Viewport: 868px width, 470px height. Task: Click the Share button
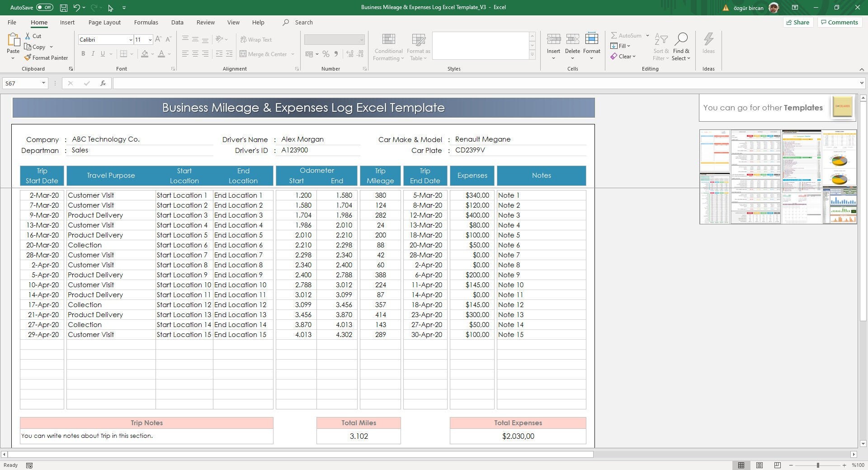[798, 22]
